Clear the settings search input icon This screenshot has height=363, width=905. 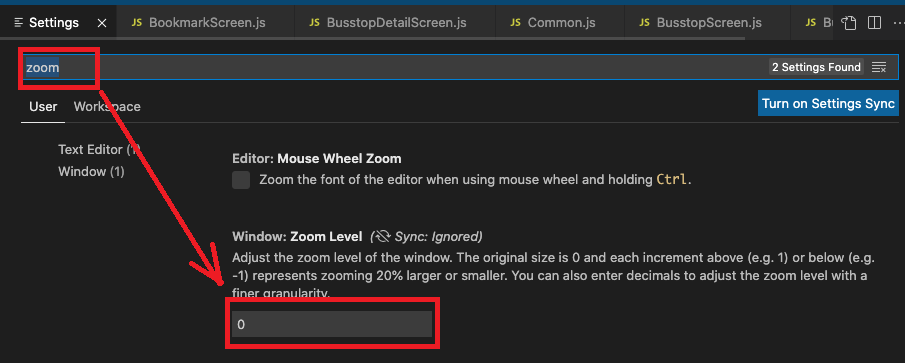879,68
